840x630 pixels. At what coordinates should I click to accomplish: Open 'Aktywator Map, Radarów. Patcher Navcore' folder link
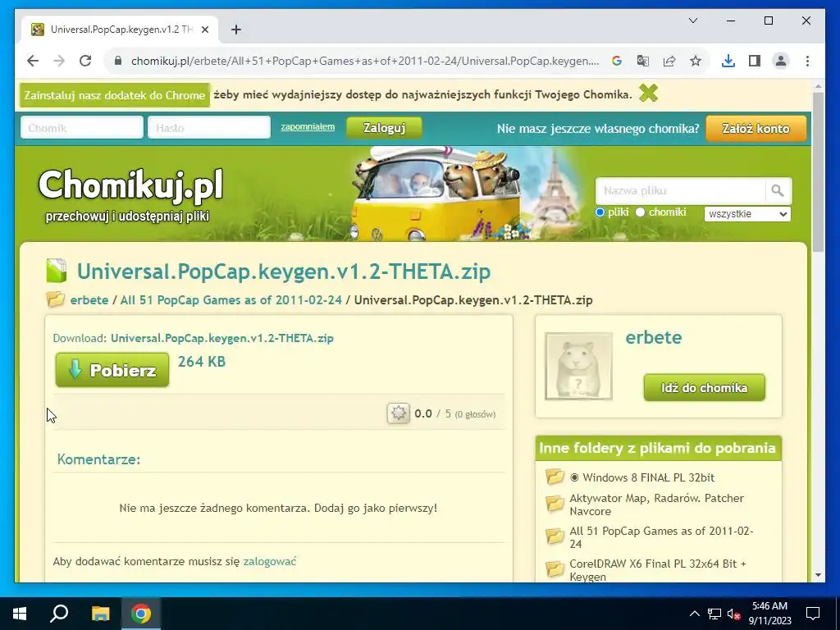click(656, 504)
